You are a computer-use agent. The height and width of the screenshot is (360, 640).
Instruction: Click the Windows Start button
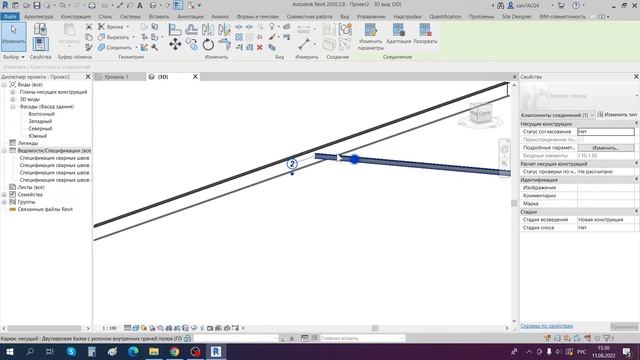9,351
